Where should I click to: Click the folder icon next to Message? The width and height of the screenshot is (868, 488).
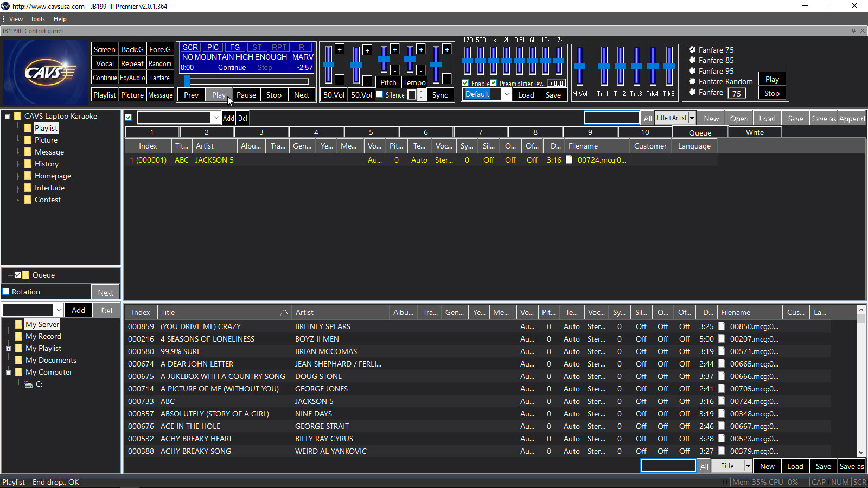[x=28, y=152]
